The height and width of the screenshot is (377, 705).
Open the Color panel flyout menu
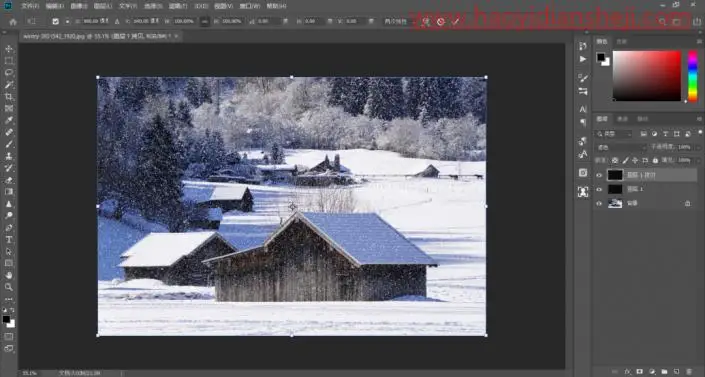pyautogui.click(x=699, y=41)
